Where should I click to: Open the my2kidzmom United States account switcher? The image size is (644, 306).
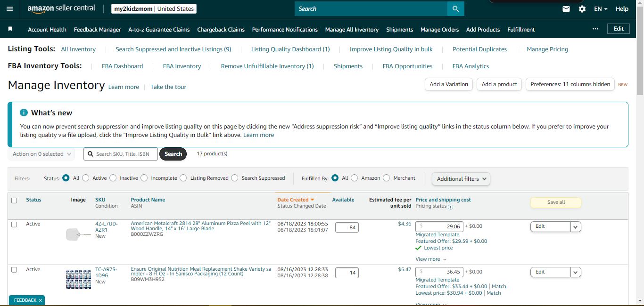154,8
